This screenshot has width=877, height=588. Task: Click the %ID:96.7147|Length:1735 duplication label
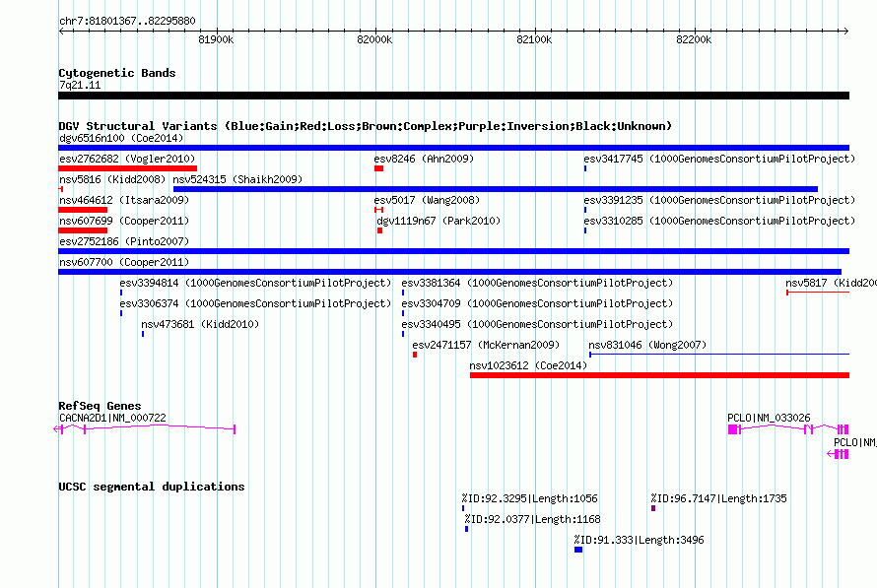coord(718,498)
